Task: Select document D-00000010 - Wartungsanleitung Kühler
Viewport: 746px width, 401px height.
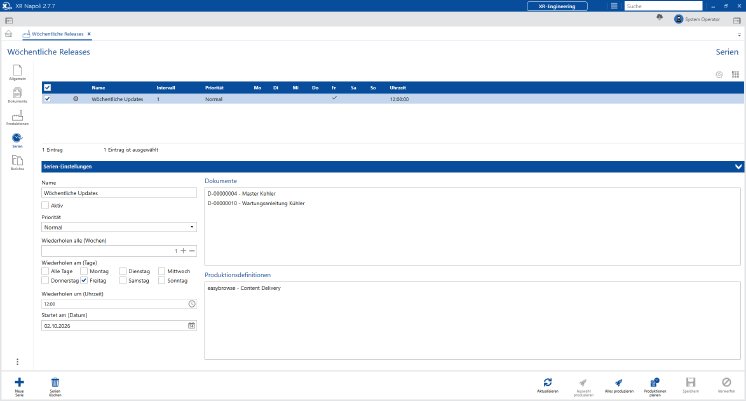Action: (256, 203)
